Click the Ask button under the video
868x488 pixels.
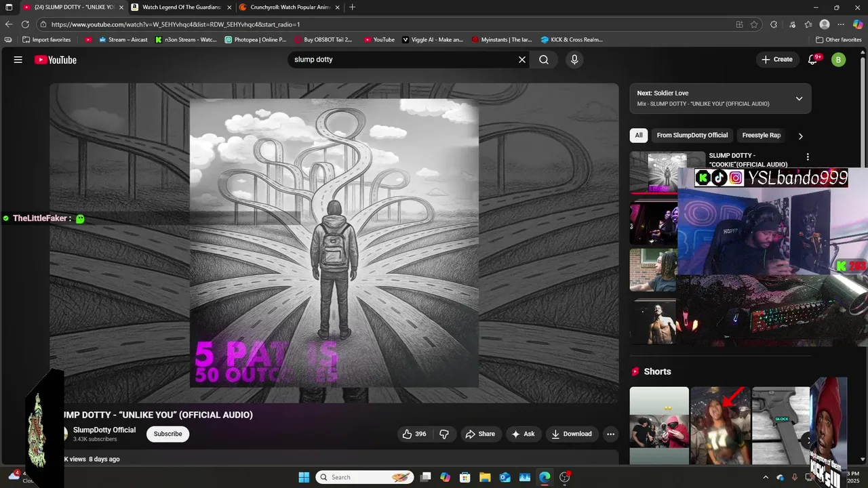coord(524,434)
